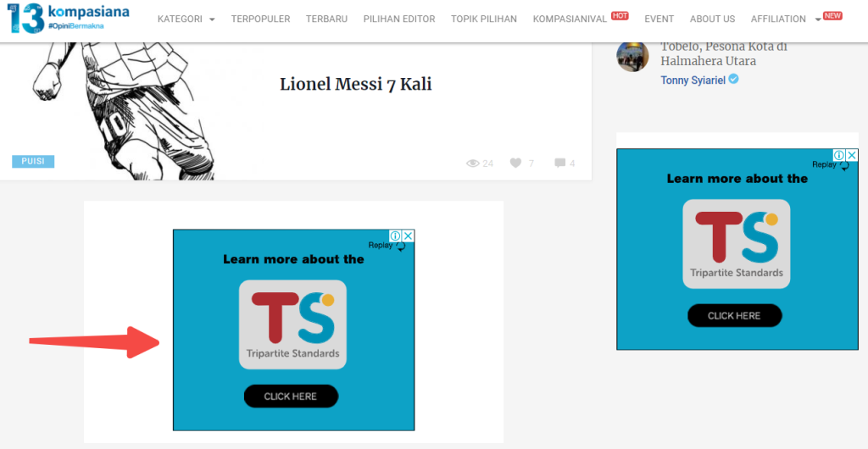Screen dimensions: 868x449
Task: Open ad info icon on sidebar ad
Action: point(839,155)
